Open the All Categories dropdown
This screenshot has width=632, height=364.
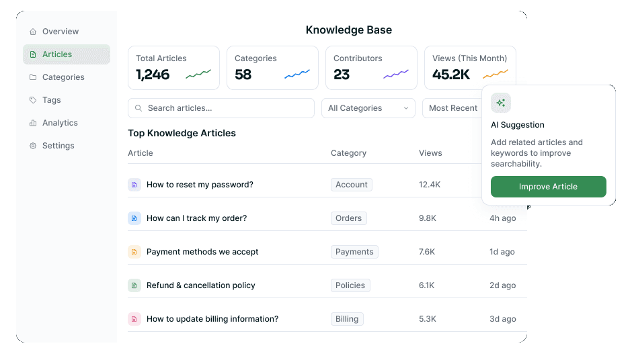point(368,108)
